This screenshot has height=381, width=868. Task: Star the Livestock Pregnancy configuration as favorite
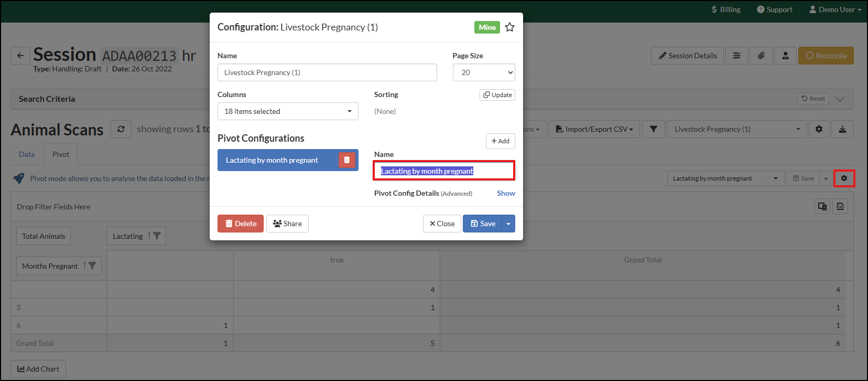pyautogui.click(x=509, y=27)
